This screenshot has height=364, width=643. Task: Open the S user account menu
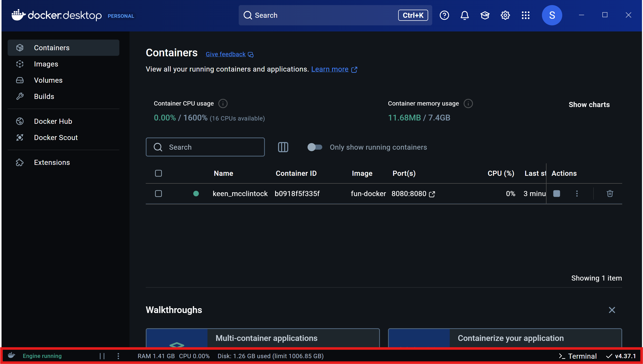[x=552, y=15]
